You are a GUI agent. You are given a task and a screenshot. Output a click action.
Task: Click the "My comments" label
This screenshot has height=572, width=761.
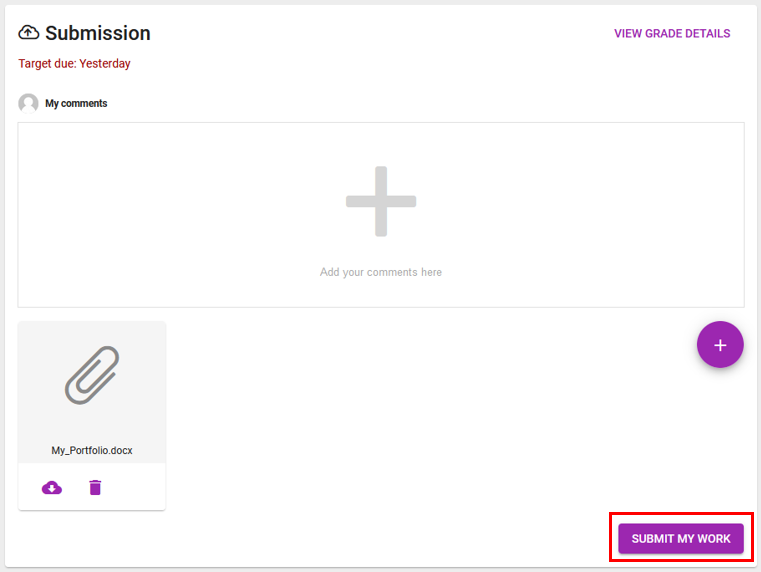coord(76,103)
